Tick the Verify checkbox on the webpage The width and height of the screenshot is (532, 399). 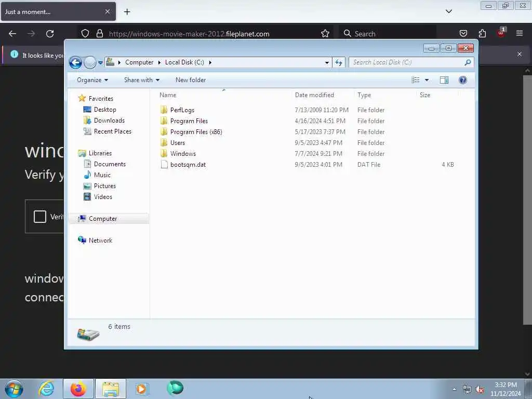[x=39, y=217]
